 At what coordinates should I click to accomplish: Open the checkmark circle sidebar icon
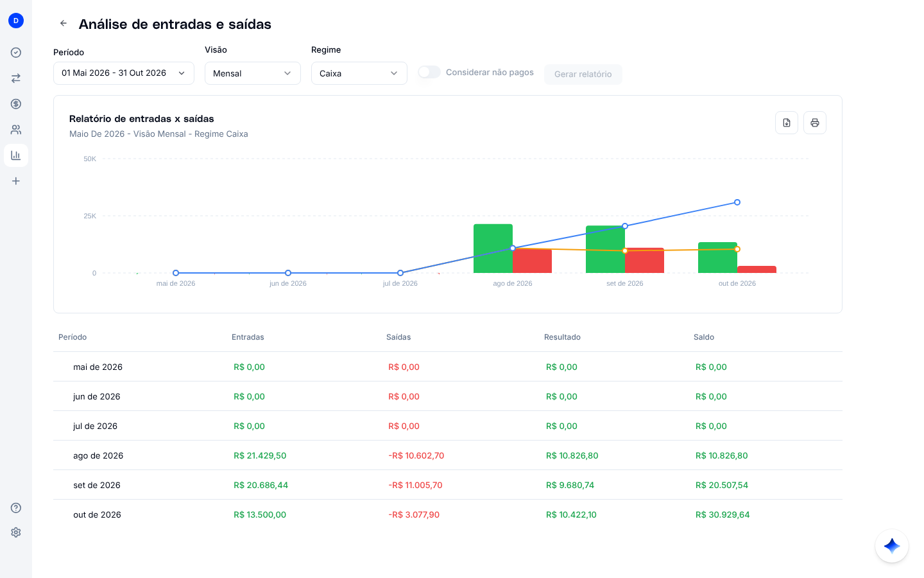tap(16, 53)
